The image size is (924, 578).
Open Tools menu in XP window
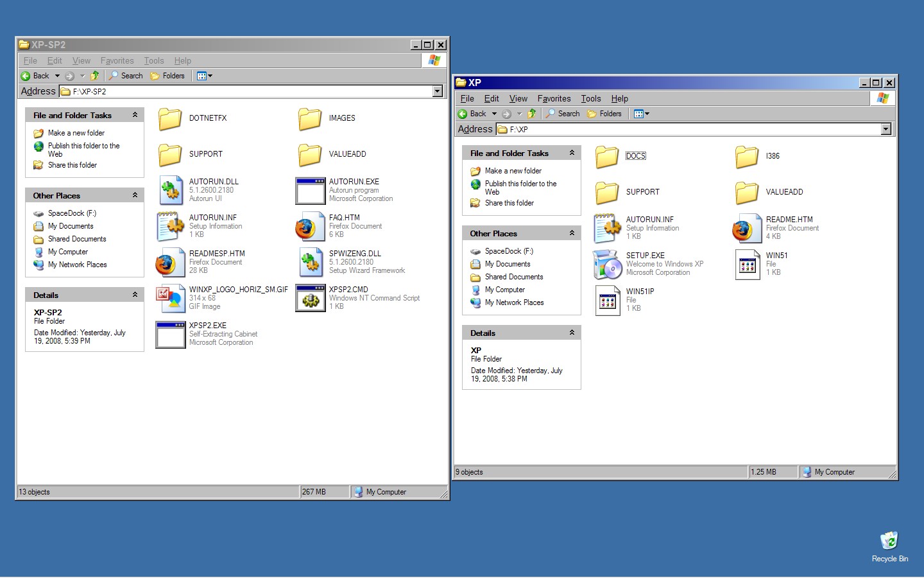tap(591, 98)
